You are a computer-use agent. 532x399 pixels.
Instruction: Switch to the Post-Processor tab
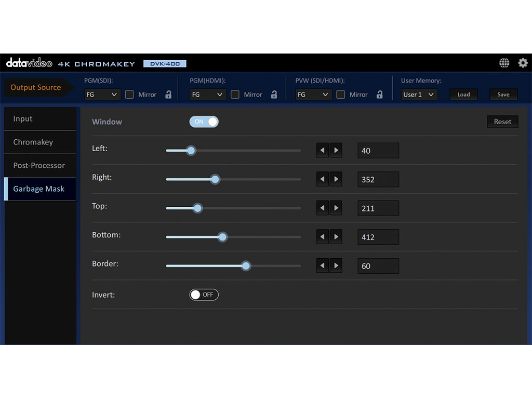click(x=39, y=165)
